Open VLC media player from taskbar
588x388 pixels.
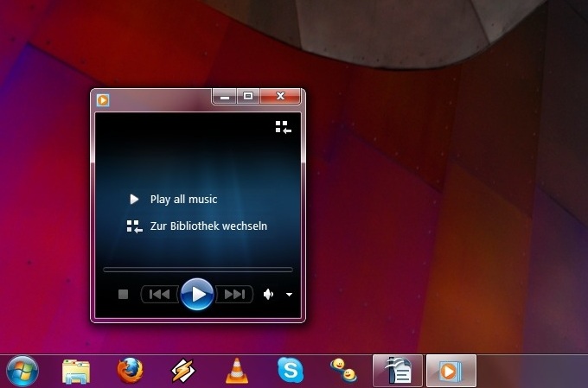tap(236, 371)
